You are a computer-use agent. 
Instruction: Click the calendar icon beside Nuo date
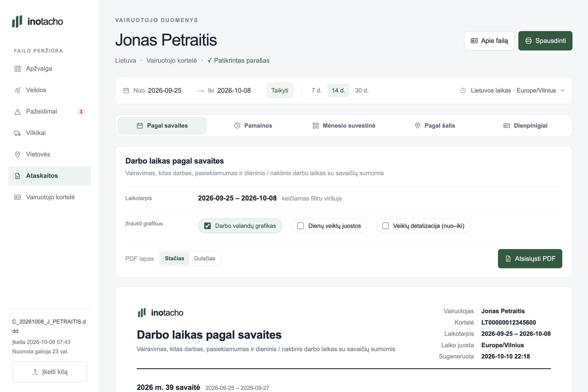pyautogui.click(x=126, y=90)
